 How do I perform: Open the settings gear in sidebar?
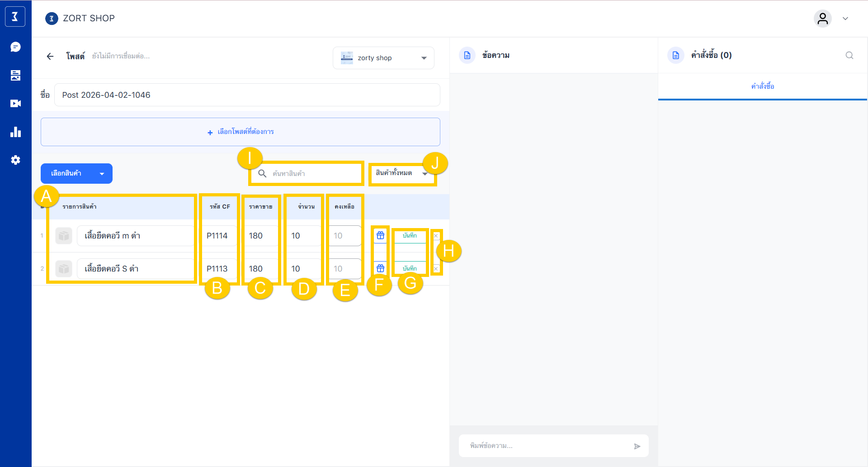[15, 160]
